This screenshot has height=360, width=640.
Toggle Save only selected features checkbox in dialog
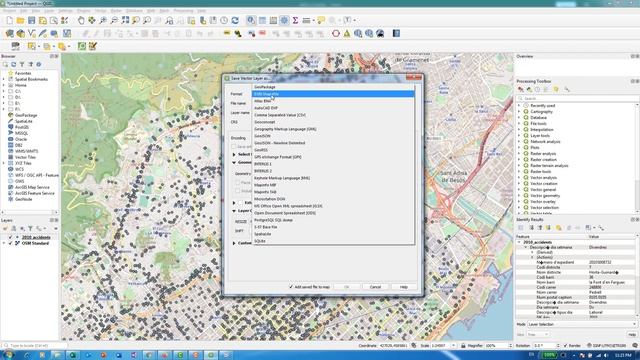(x=234, y=147)
